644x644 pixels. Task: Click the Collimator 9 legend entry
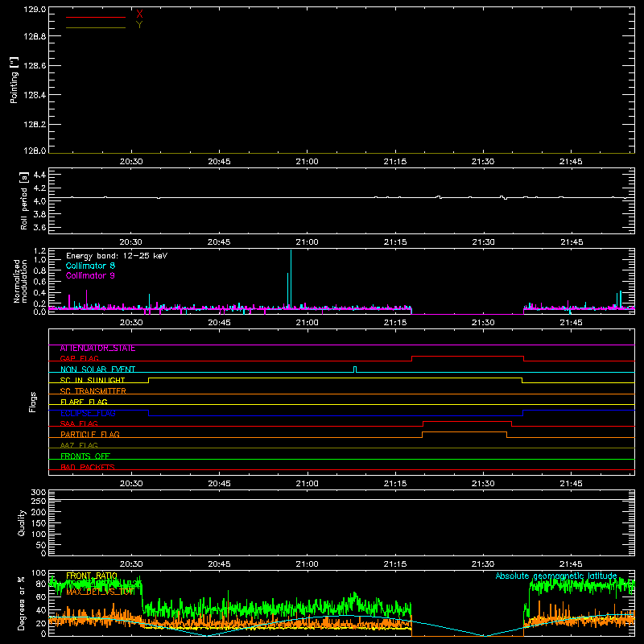pyautogui.click(x=90, y=275)
